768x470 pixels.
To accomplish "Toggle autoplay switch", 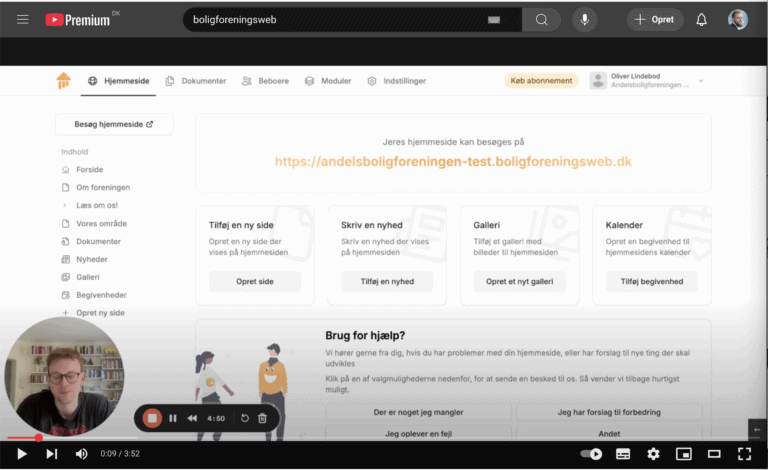I will (x=591, y=454).
